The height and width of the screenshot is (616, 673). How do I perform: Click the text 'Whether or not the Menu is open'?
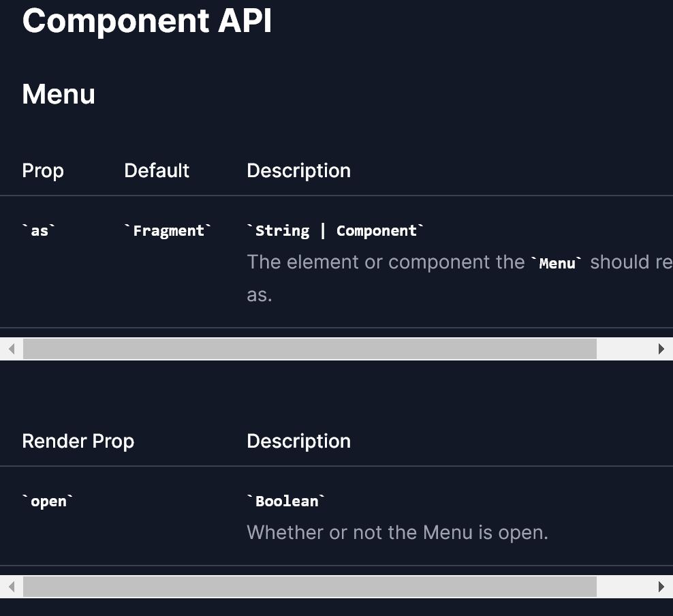tap(396, 532)
